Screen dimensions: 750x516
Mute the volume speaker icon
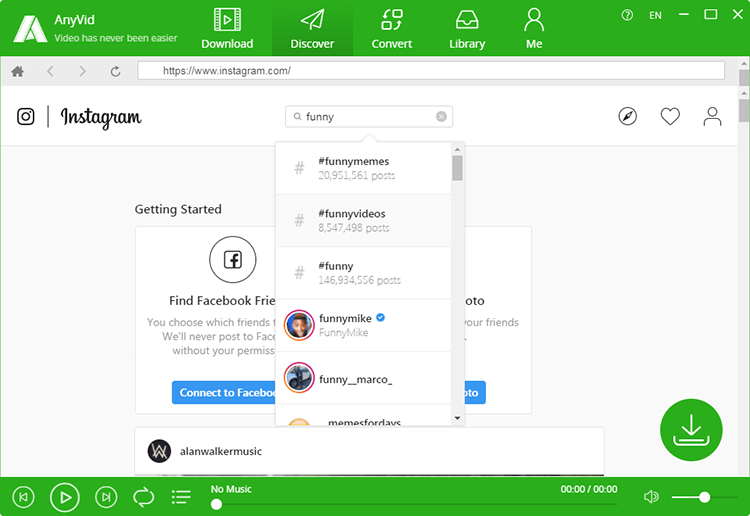tap(651, 497)
